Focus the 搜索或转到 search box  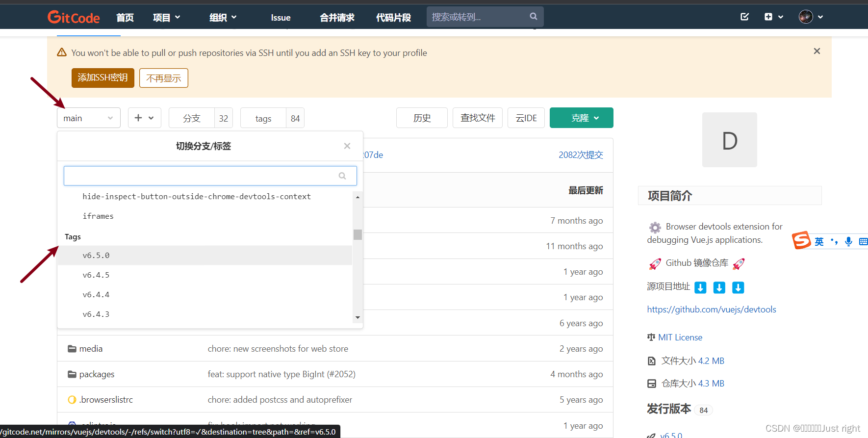click(x=485, y=17)
